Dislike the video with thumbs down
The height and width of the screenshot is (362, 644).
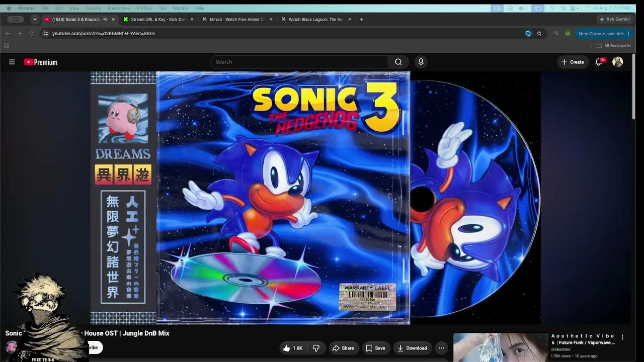click(x=316, y=348)
